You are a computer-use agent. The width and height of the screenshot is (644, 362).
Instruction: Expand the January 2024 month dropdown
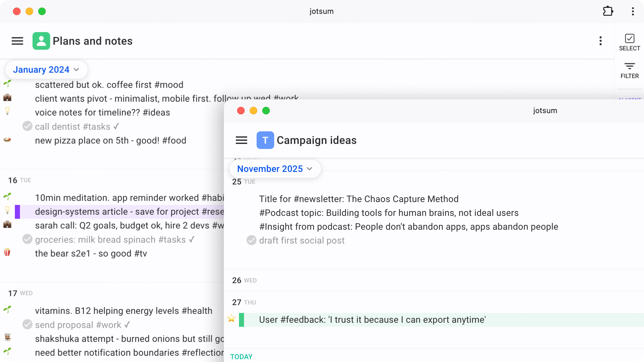(x=46, y=69)
